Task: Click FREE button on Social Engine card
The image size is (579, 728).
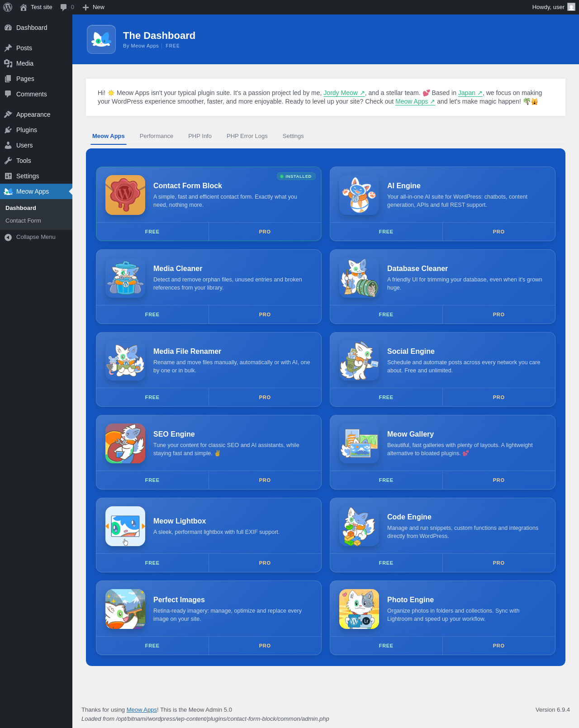Action: coord(386,397)
